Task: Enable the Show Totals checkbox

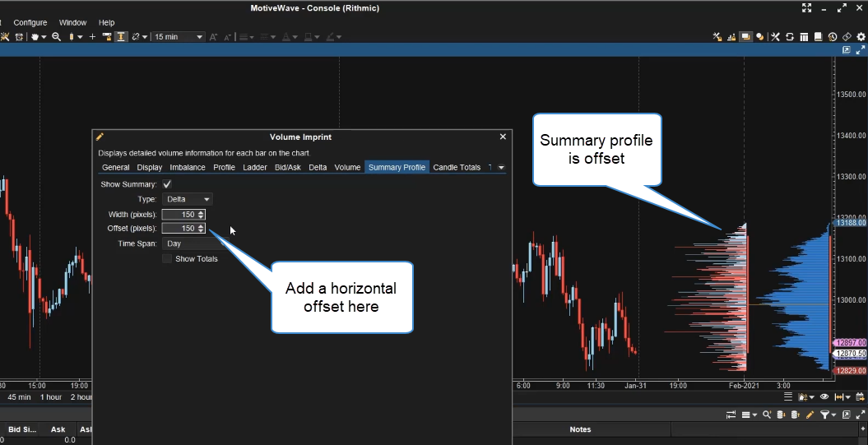Action: (x=167, y=259)
